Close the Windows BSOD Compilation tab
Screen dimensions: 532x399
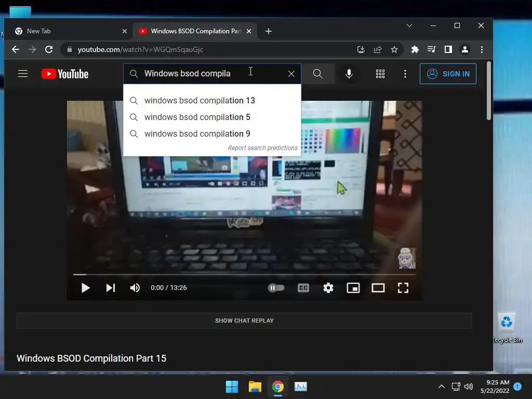pyautogui.click(x=249, y=31)
